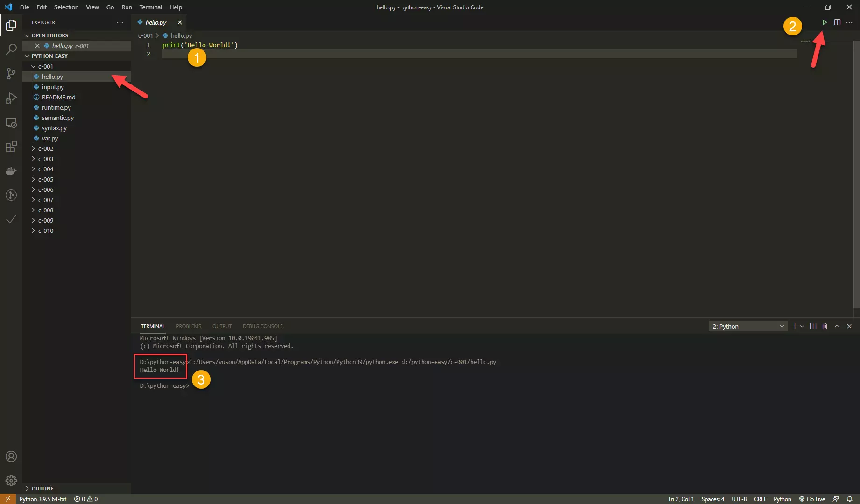This screenshot has height=504, width=860.
Task: Close the terminal panel
Action: (849, 326)
